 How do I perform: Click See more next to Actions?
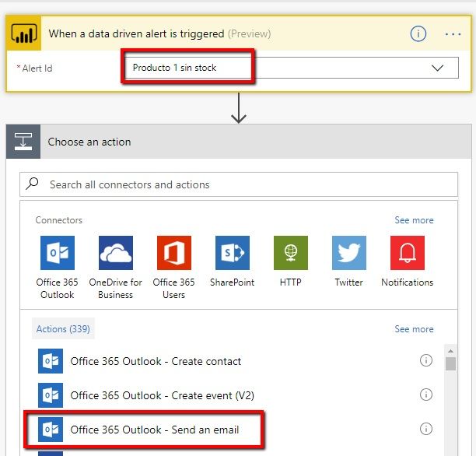click(414, 329)
